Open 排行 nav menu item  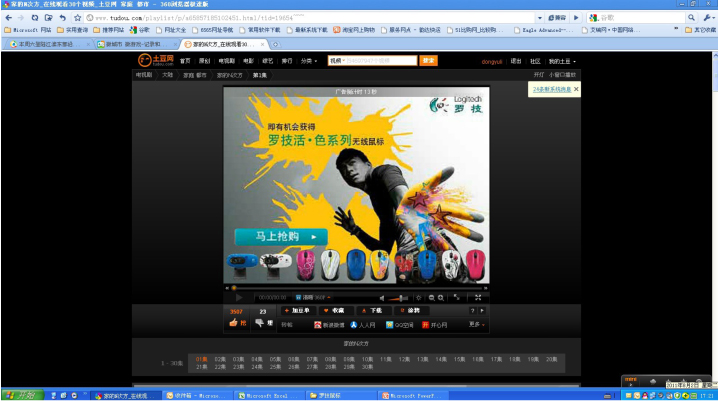(287, 61)
